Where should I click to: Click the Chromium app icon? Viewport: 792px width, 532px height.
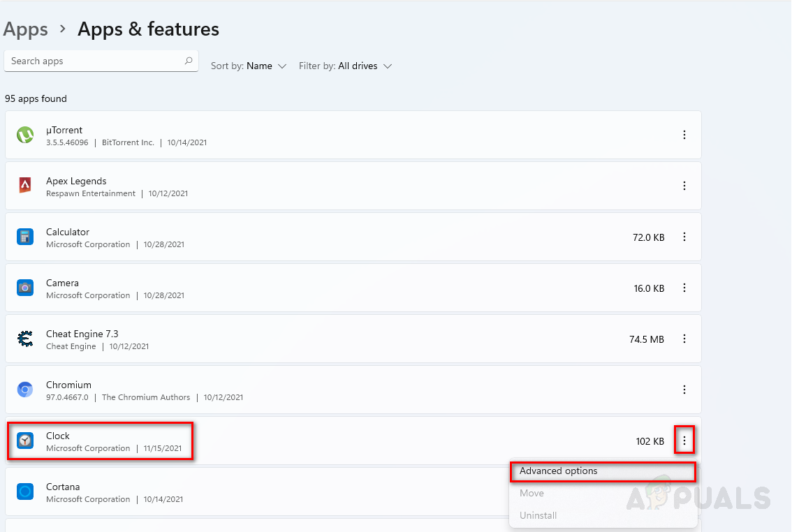pyautogui.click(x=25, y=390)
